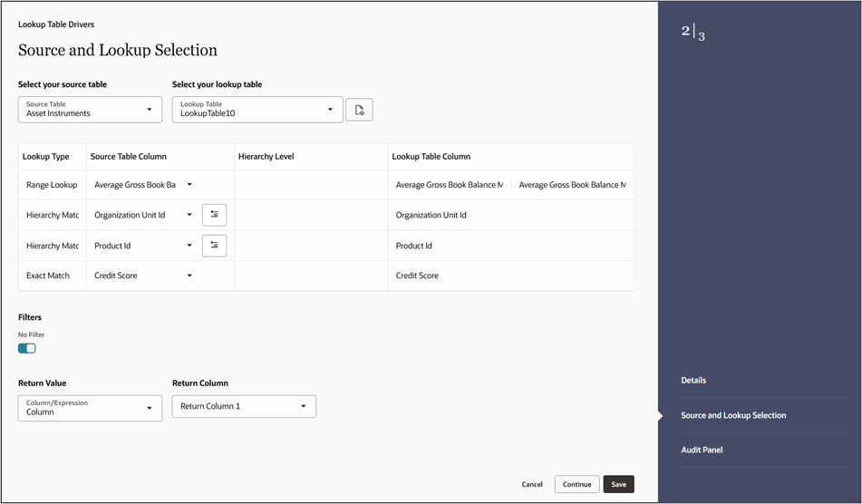Click the Cancel button
The width and height of the screenshot is (862, 504).
click(531, 484)
